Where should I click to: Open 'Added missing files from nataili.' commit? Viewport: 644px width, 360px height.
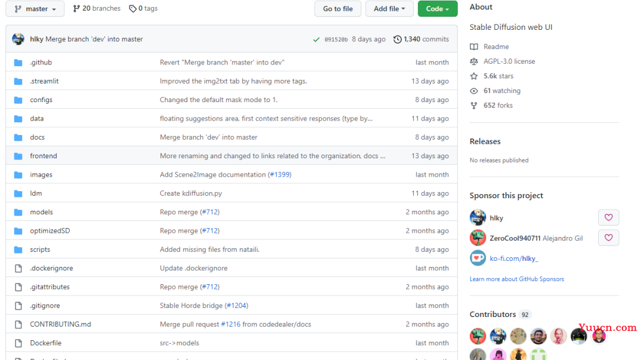tap(209, 250)
